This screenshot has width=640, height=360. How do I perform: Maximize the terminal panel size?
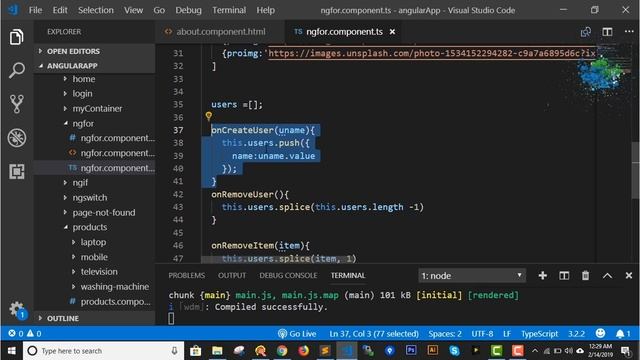(x=607, y=276)
